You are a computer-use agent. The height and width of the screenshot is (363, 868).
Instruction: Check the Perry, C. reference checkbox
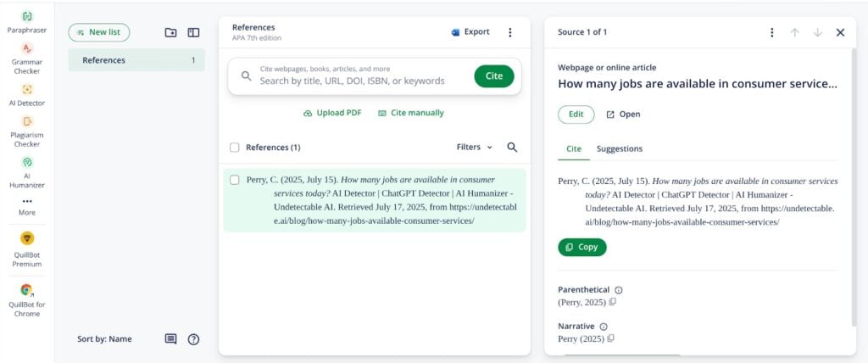[x=234, y=180]
